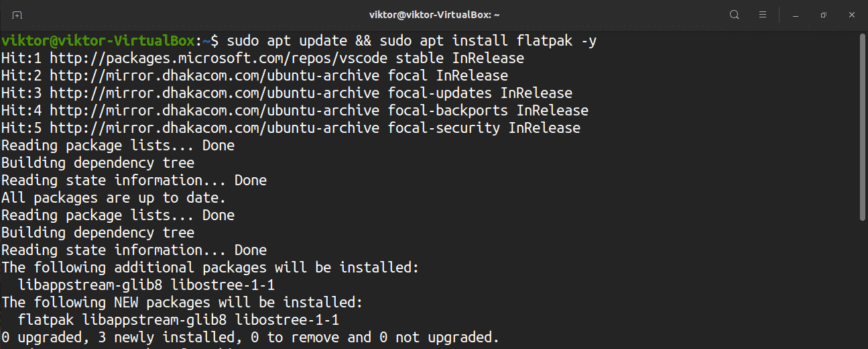
Task: Click the first "Building dependency tree" line
Action: click(98, 163)
